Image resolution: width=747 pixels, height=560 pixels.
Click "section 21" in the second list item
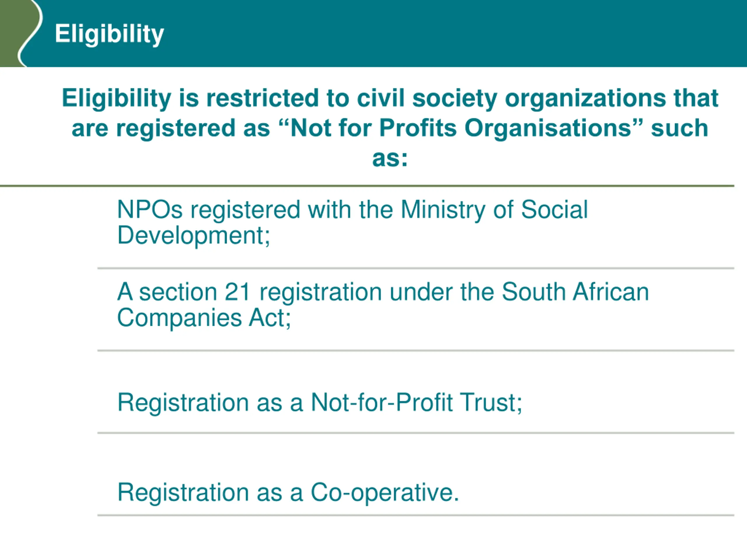point(195,292)
